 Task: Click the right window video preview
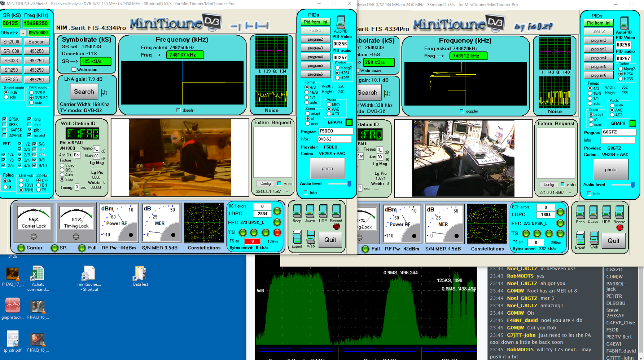(x=463, y=159)
